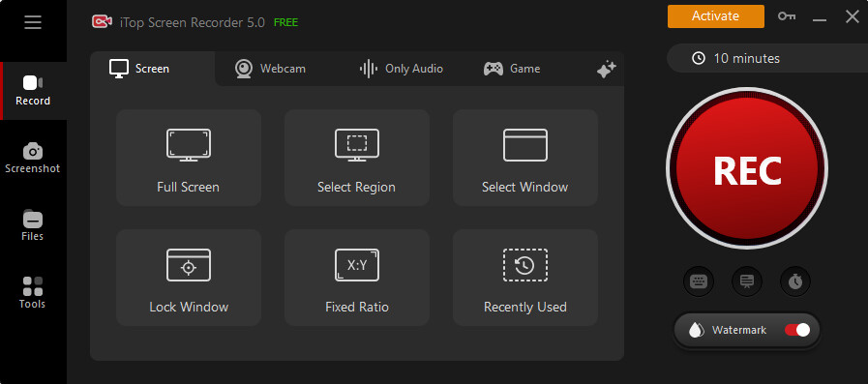Click the keyboard shortcut display icon

coord(699,281)
